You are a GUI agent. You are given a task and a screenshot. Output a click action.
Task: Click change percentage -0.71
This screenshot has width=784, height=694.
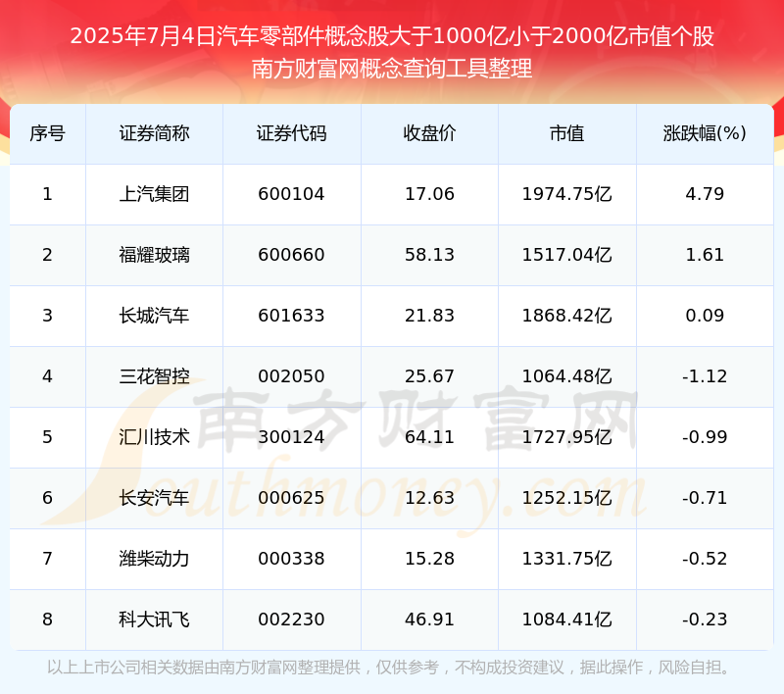point(705,498)
